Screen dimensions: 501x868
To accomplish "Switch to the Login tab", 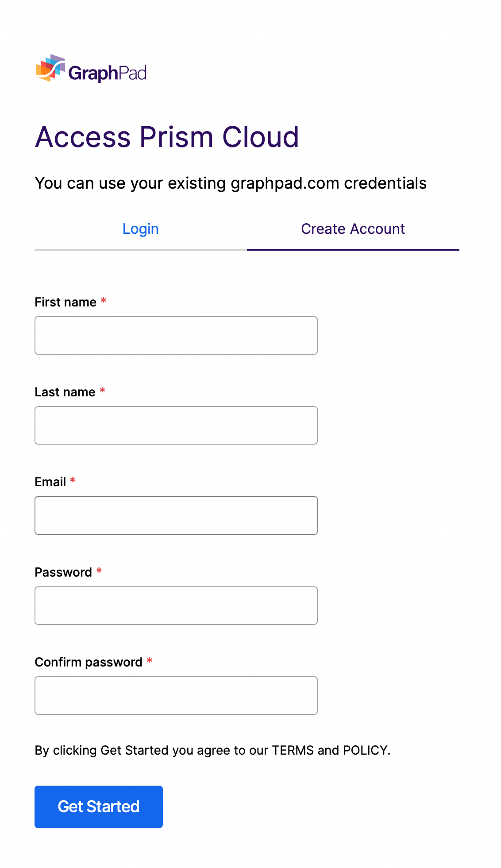I will tap(140, 229).
